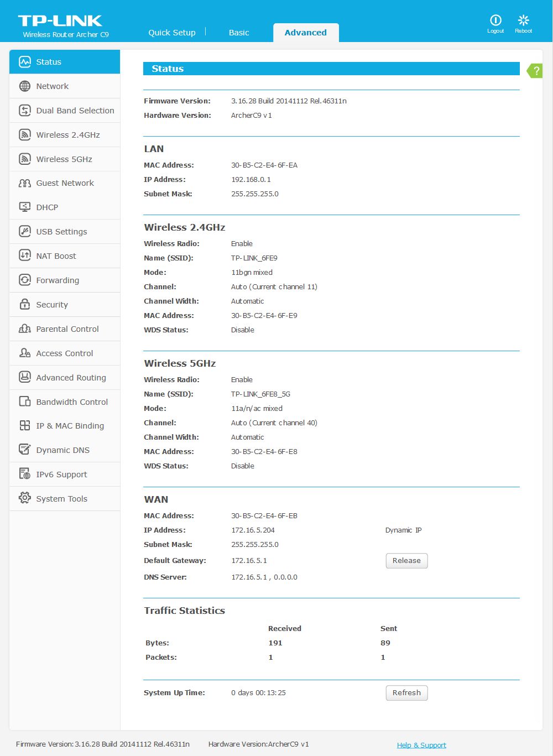Click the Status sidebar icon
Image resolution: width=553 pixels, height=756 pixels.
[24, 62]
